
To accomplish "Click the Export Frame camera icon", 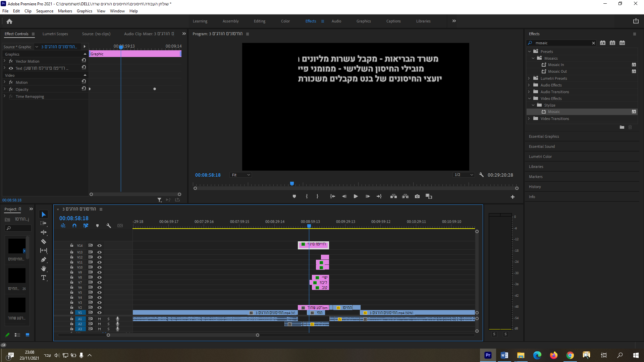I will click(x=417, y=196).
